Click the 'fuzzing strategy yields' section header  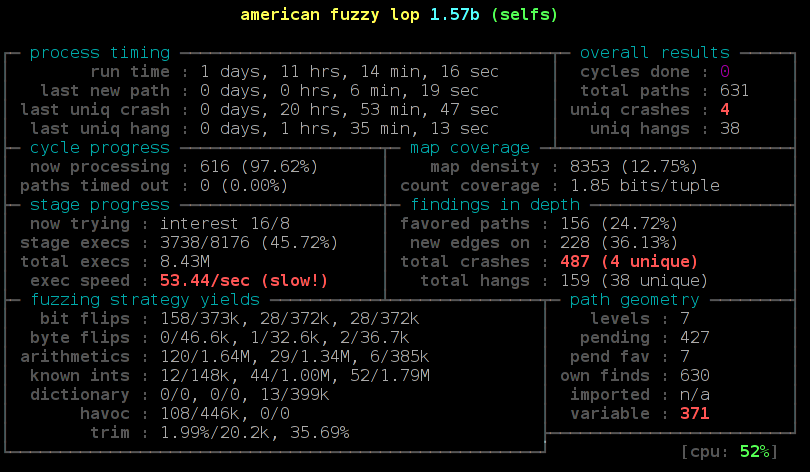(x=145, y=300)
